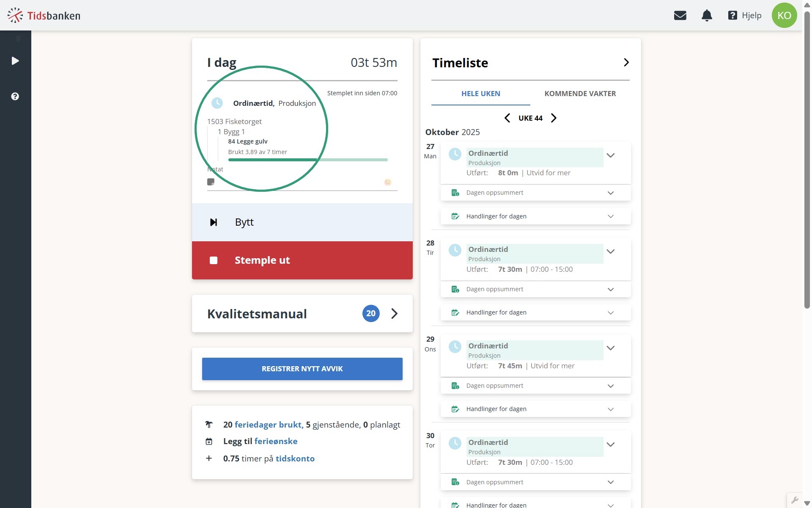Collapse the Ordinærtid entry for Wednesday 29
Screen dimensions: 812x508
(611, 348)
